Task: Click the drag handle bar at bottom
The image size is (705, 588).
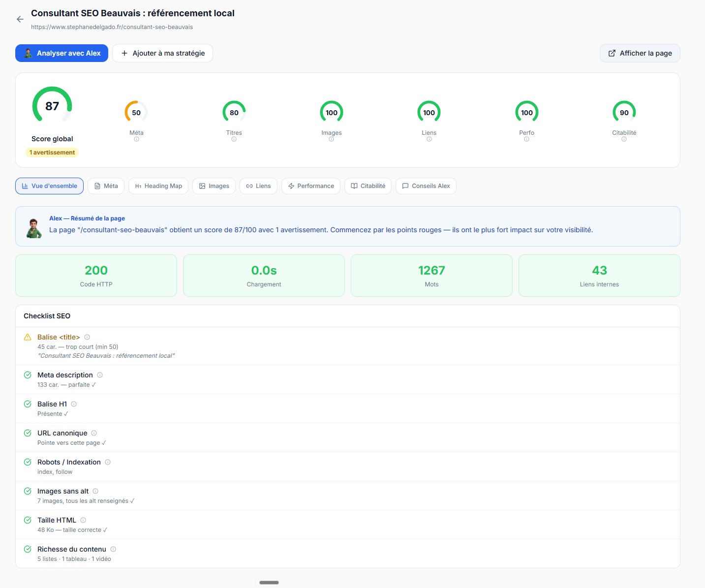Action: pyautogui.click(x=269, y=583)
